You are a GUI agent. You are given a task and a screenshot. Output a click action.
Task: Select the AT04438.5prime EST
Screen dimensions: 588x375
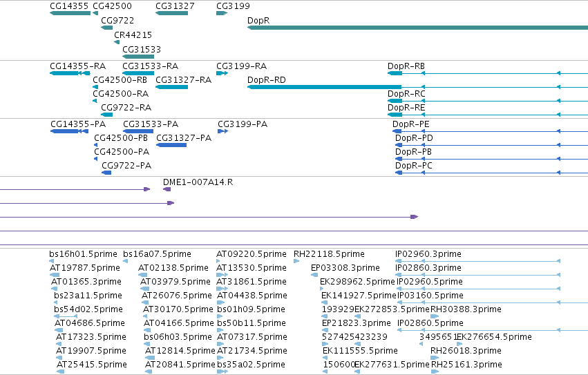click(x=221, y=302)
